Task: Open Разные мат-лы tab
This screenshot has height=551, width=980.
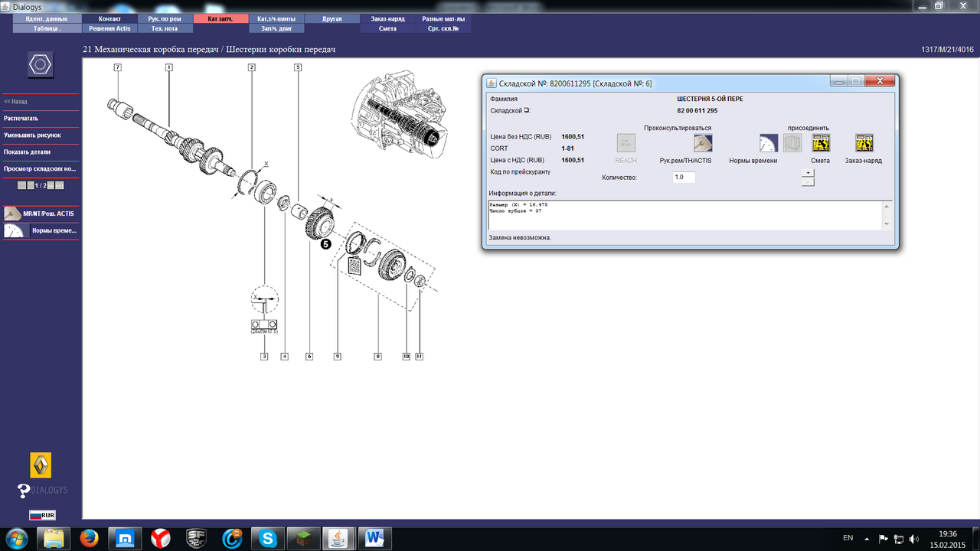Action: point(443,18)
